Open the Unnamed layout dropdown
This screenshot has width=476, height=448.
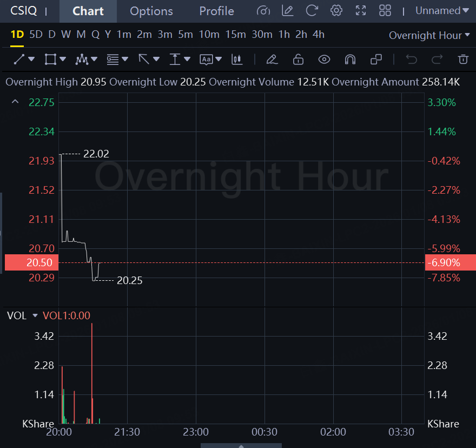pyautogui.click(x=442, y=11)
